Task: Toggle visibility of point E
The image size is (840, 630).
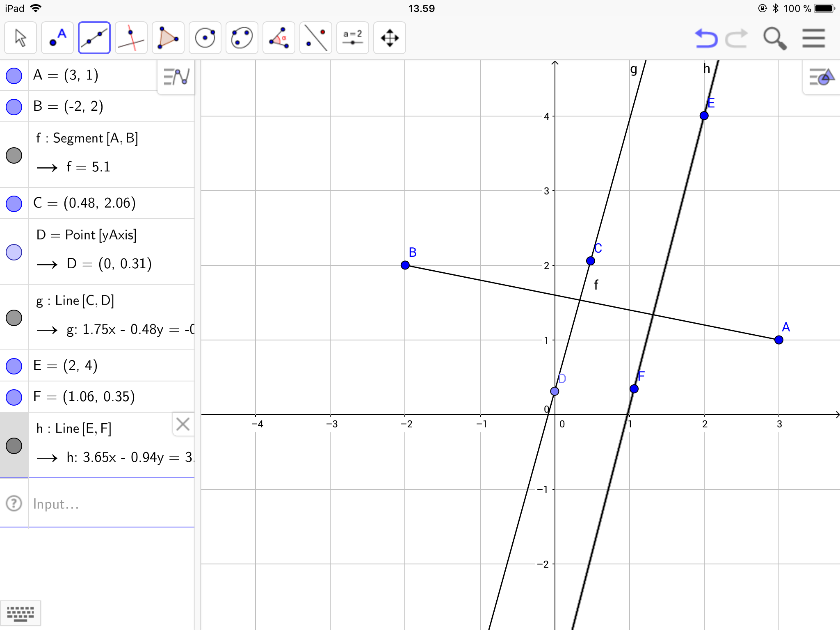Action: click(x=14, y=366)
